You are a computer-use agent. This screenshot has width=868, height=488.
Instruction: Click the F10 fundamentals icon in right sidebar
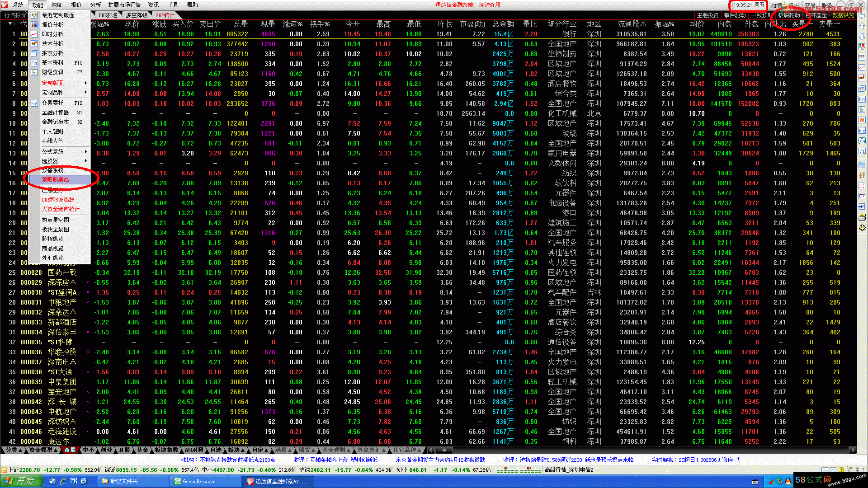click(x=862, y=99)
